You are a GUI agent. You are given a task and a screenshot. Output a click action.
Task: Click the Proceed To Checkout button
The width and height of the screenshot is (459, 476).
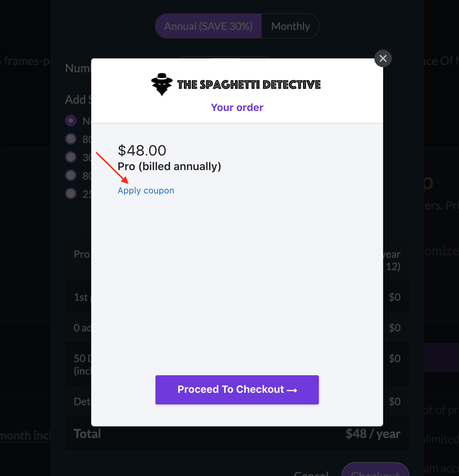point(237,390)
